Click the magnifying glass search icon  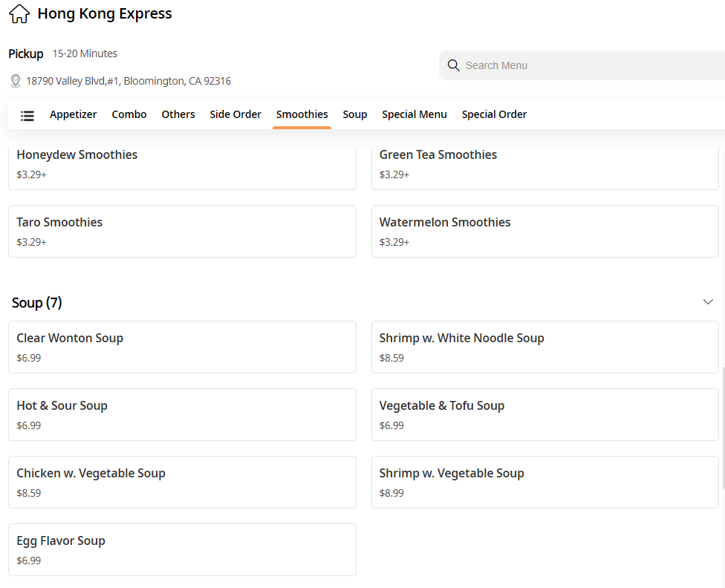(454, 65)
